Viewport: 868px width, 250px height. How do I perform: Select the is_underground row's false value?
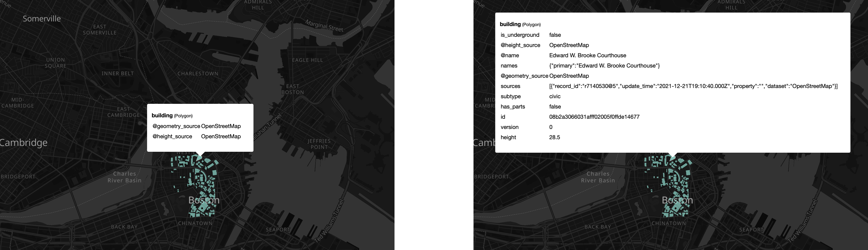coord(555,35)
